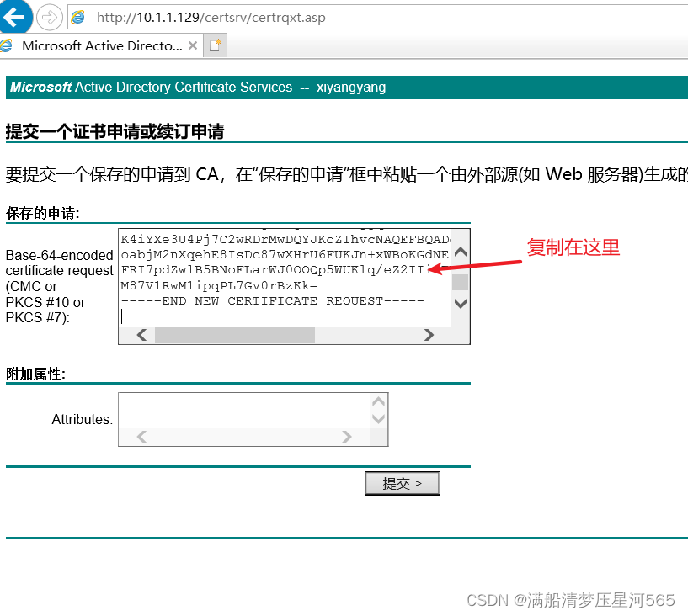The width and height of the screenshot is (688, 616).
Task: Click up arrow of request box vertical scrollbar
Action: point(461,252)
